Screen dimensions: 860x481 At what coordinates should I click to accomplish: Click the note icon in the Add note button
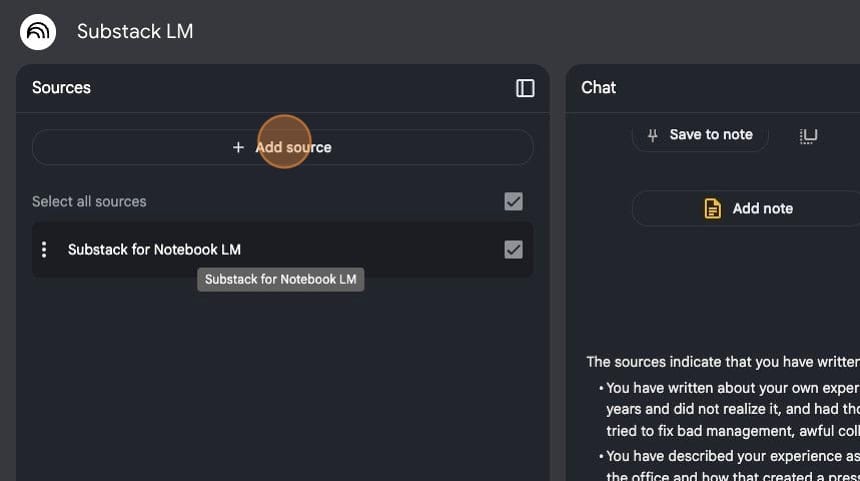[712, 208]
